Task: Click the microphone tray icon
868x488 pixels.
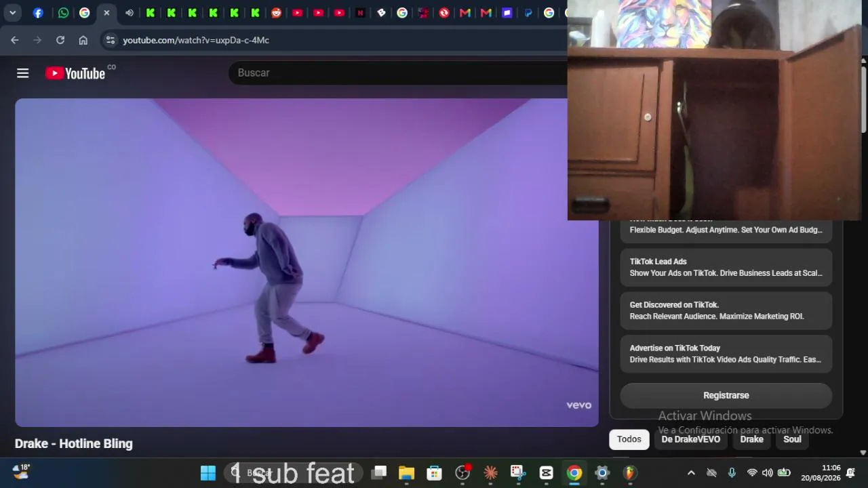Action: (x=732, y=473)
